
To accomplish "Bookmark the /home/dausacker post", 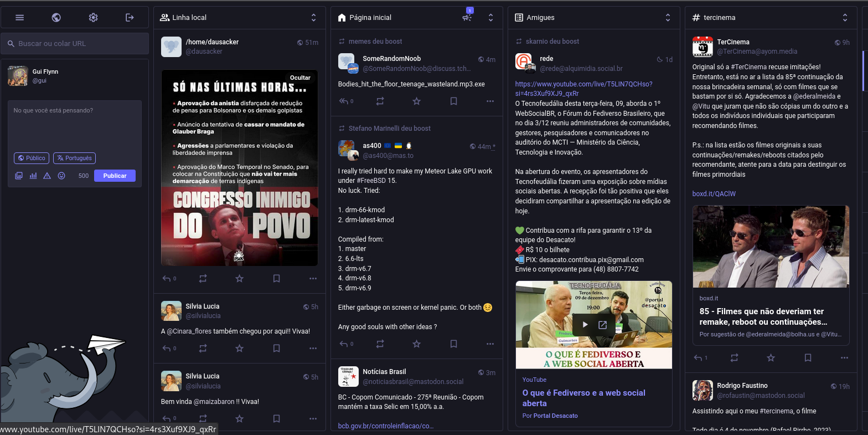I will pyautogui.click(x=276, y=278).
